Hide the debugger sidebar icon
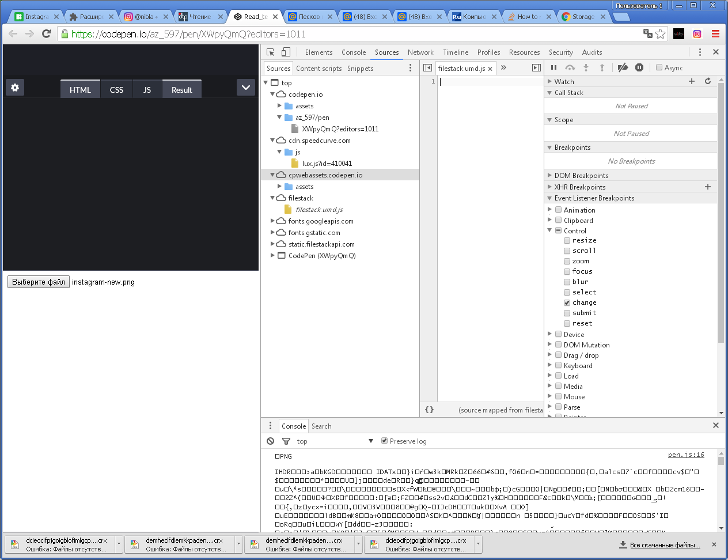The height and width of the screenshot is (560, 728). (x=536, y=68)
